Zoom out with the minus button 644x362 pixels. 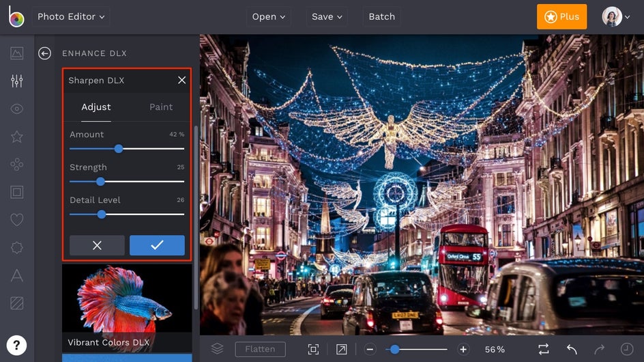(370, 349)
